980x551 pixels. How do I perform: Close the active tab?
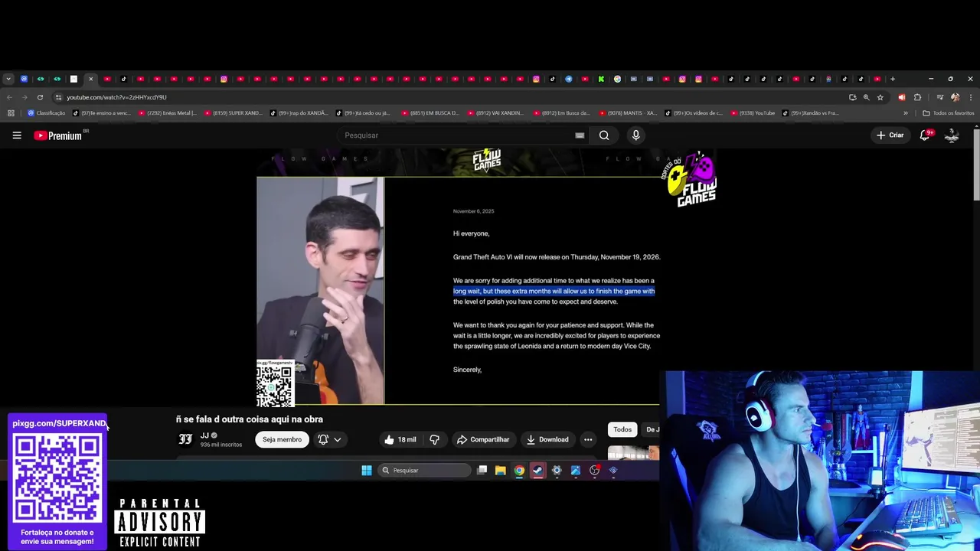click(x=90, y=79)
